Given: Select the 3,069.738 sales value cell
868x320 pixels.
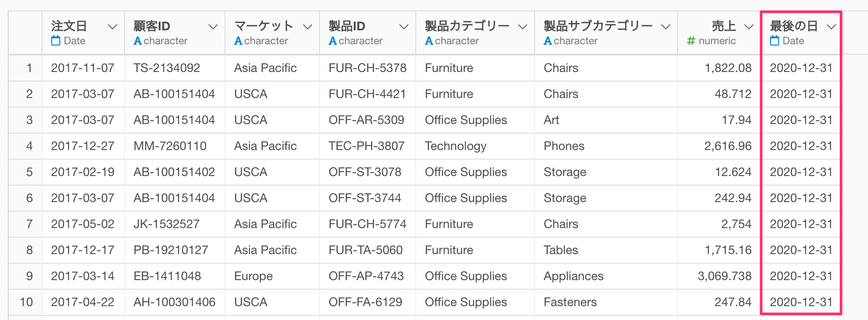Looking at the screenshot, I should pos(719,276).
